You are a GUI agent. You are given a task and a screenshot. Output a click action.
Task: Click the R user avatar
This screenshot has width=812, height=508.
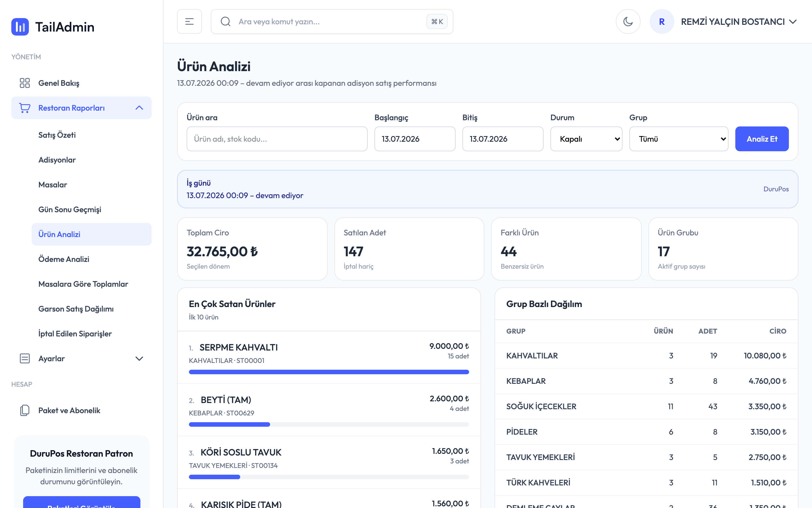tap(662, 21)
